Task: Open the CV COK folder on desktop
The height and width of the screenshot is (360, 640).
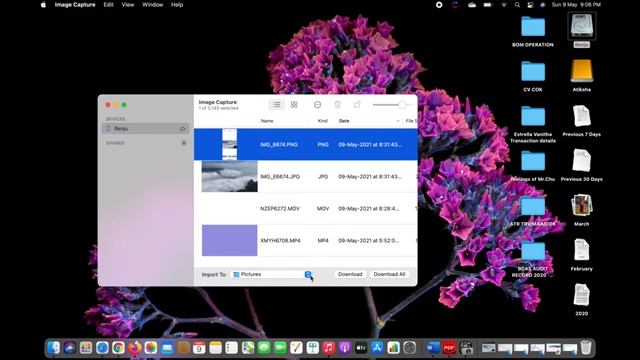Action: [533, 71]
